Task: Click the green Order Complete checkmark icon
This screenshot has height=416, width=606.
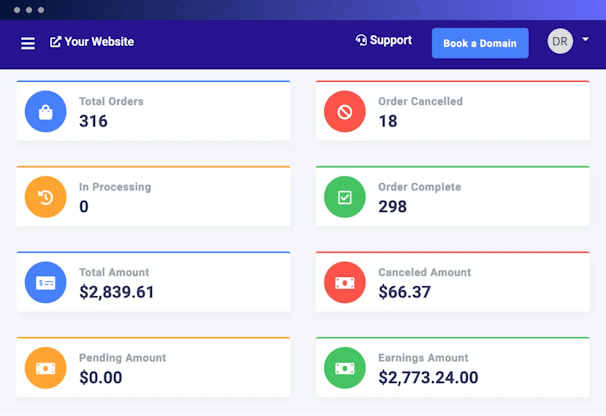Action: click(x=345, y=197)
